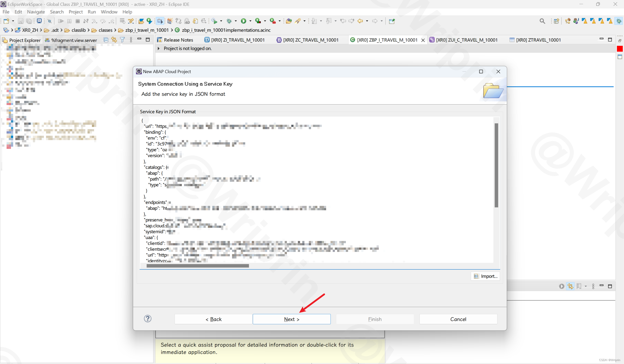Viewport: 624px width, 364px height.
Task: Click the ZTRAVEL_10001 editor tab
Action: (539, 40)
